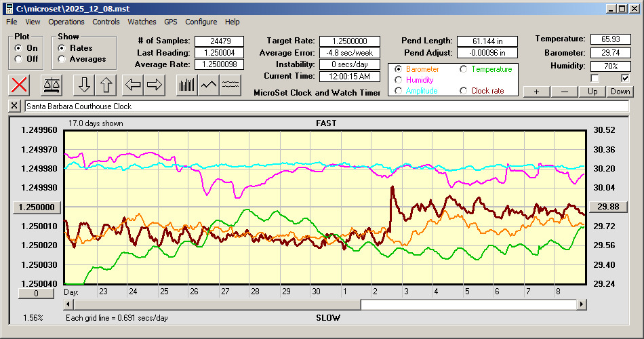Click the red X delete button
The image size is (644, 339).
[x=20, y=85]
